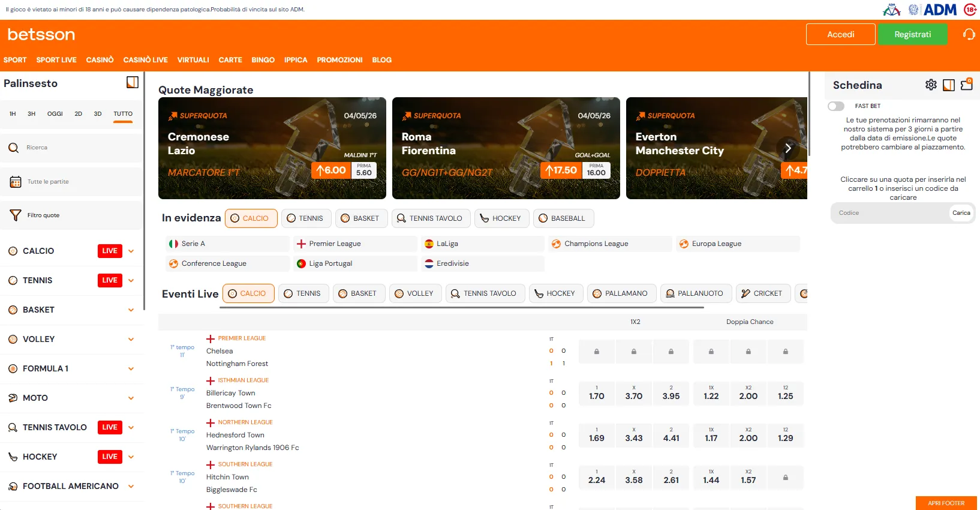Expand the CALCIO sidebar category chevron
Image resolution: width=980 pixels, height=510 pixels.
point(131,251)
